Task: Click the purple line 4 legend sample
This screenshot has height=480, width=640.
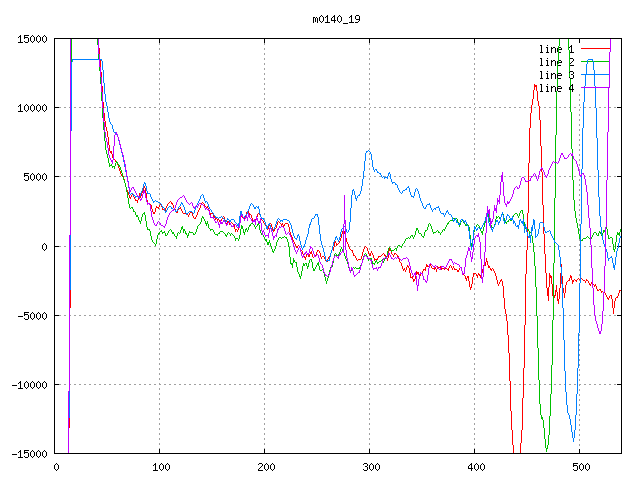Action: (595, 87)
